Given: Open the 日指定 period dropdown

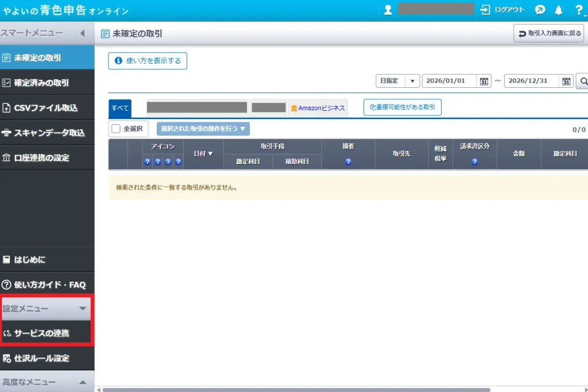Looking at the screenshot, I should [397, 80].
